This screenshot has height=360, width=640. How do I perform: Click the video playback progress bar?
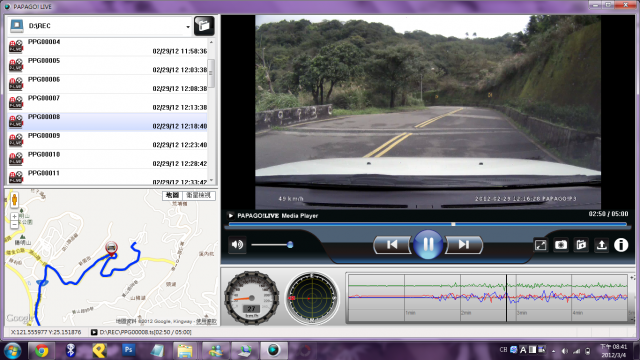tap(428, 224)
